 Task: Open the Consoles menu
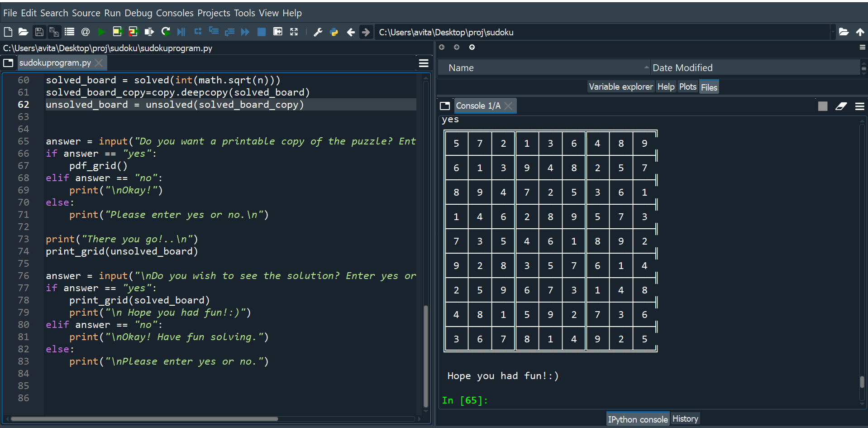175,13
